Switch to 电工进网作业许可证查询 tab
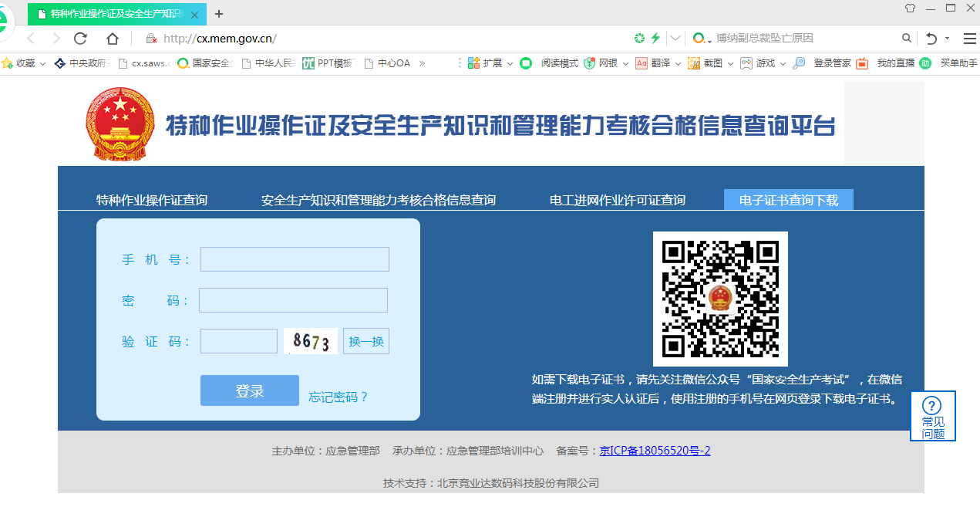The image size is (980, 507). pyautogui.click(x=617, y=199)
